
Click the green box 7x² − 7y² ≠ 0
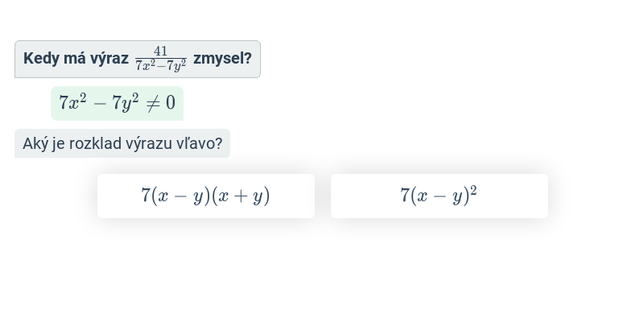click(x=117, y=103)
